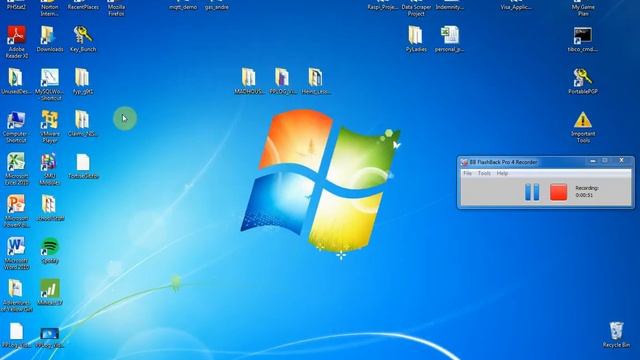Screen dimensions: 640x360
Task: Select the Adventures of Yellow Girl folder
Action: (x=16, y=289)
